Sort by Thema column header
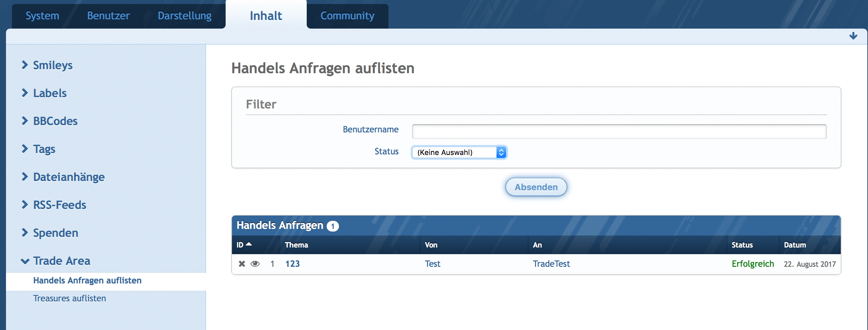Image resolution: width=868 pixels, height=330 pixels. (x=296, y=245)
